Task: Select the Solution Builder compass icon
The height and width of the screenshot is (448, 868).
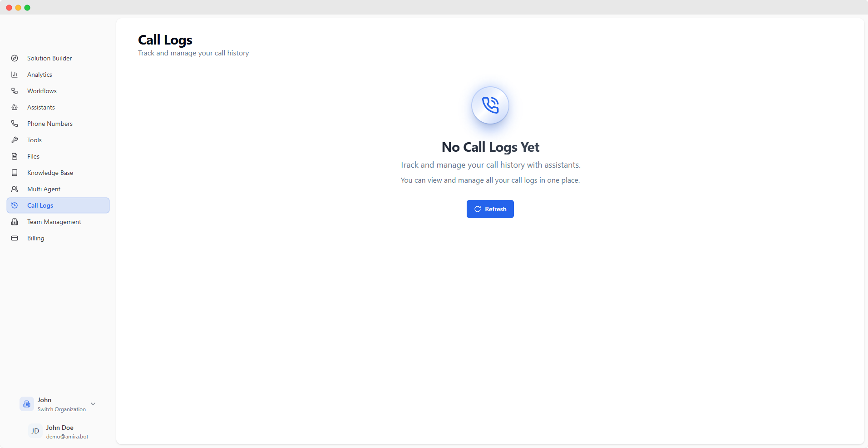Action: click(15, 58)
